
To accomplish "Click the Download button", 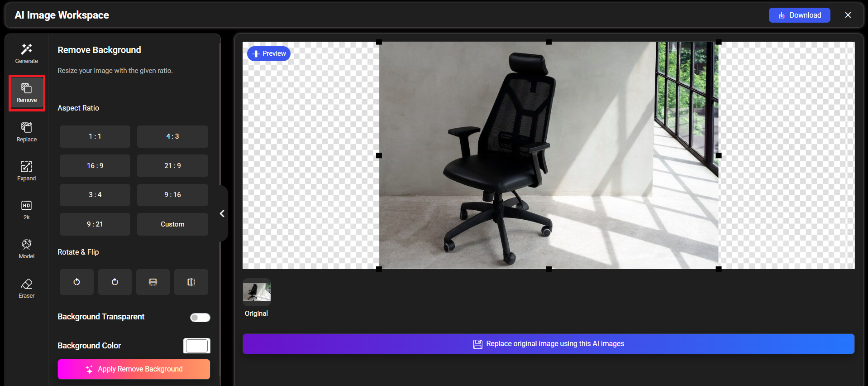I will coord(799,15).
